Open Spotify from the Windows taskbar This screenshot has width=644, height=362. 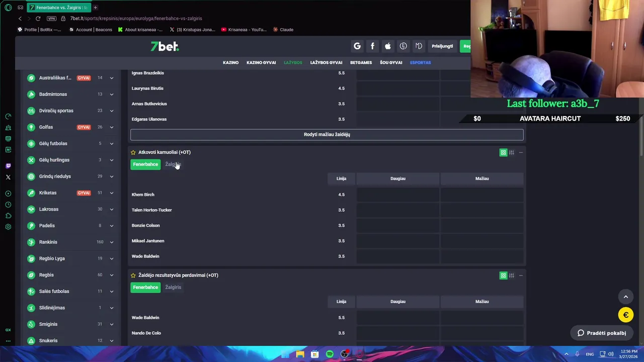click(x=330, y=354)
